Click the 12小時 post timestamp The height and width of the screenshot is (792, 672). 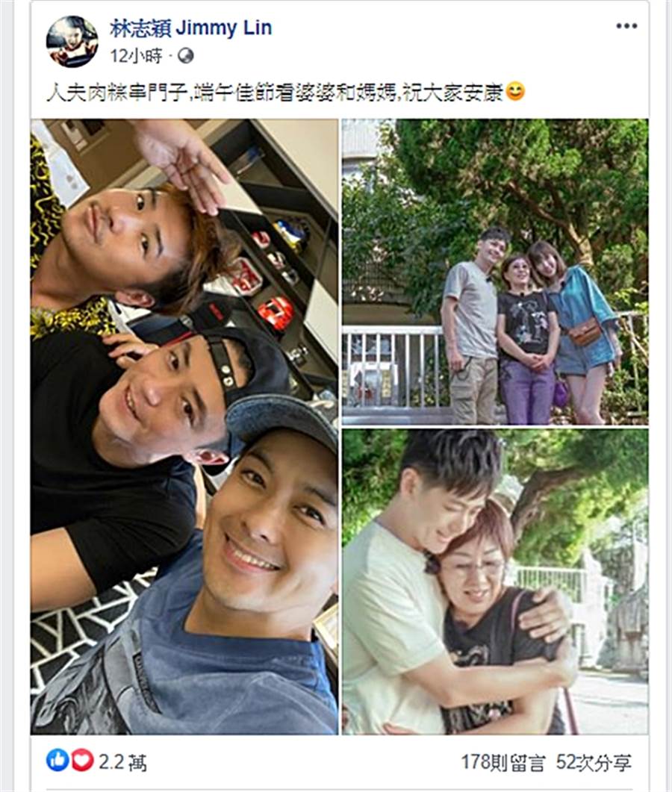pyautogui.click(x=136, y=55)
